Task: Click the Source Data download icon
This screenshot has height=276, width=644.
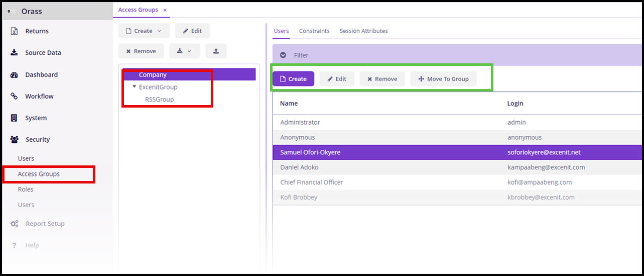Action: pos(15,53)
